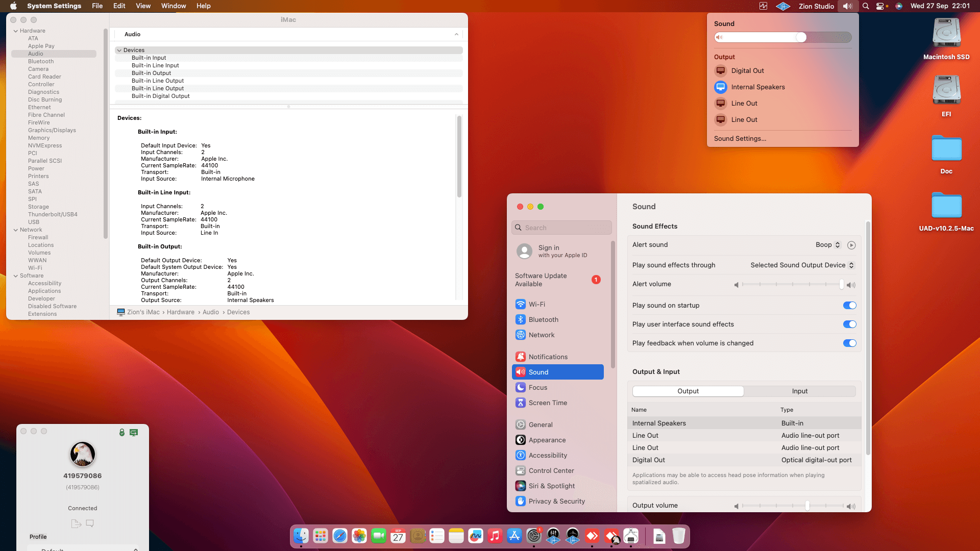Open the Music app in the Dock
This screenshot has height=551, width=980.
click(495, 536)
